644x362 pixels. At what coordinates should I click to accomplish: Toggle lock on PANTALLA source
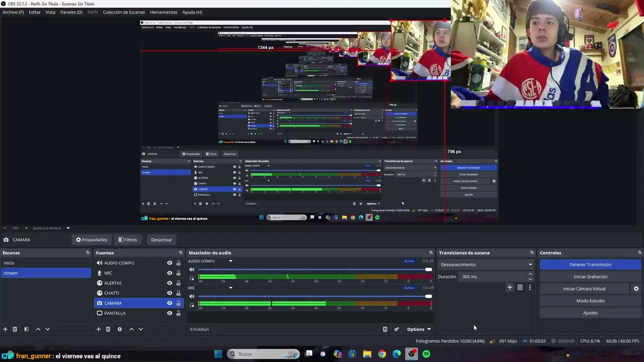click(178, 313)
